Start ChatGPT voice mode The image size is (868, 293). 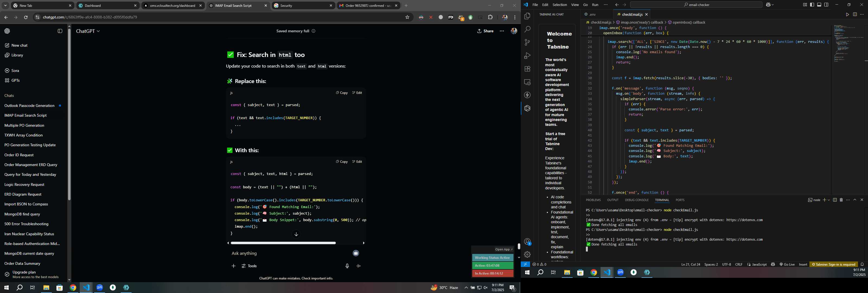[x=359, y=266]
